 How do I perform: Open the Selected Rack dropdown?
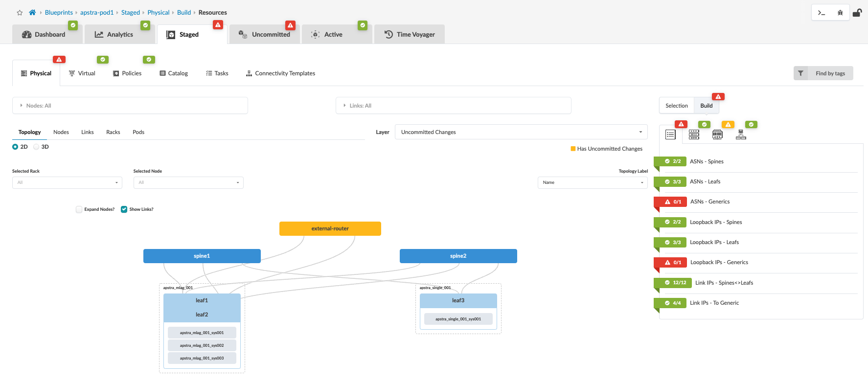67,182
